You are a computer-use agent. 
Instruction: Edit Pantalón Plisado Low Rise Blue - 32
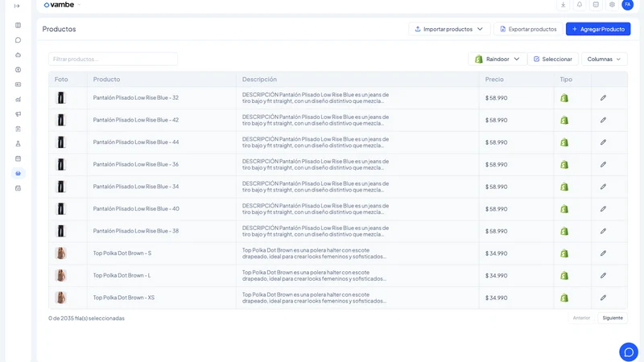[x=603, y=97]
